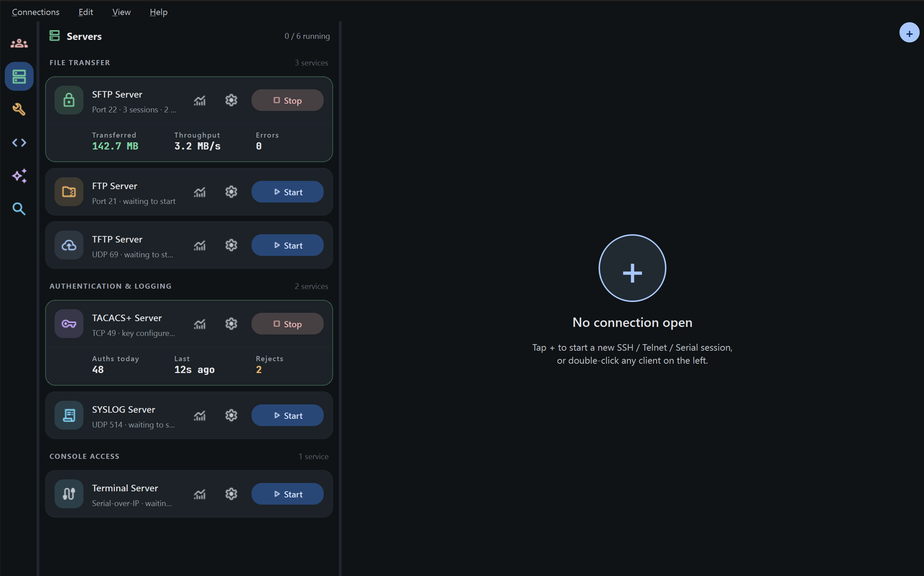924x576 pixels.
Task: Click the FILE TRANSFER section heading
Action: coord(80,62)
